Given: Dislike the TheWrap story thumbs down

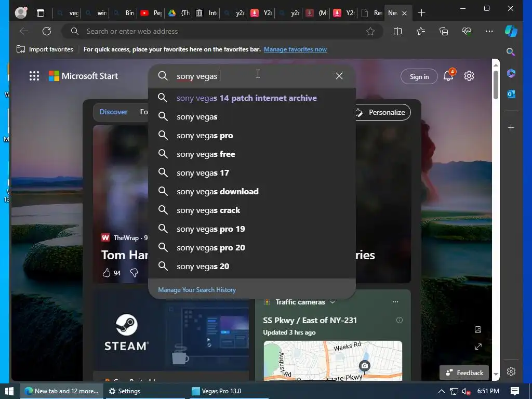Looking at the screenshot, I should tap(134, 273).
